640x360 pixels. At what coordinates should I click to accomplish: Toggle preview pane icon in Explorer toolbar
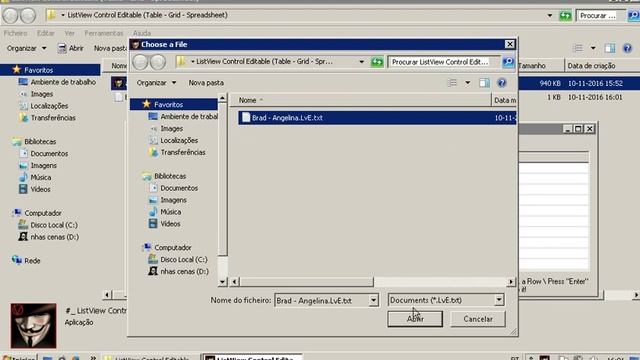610,48
